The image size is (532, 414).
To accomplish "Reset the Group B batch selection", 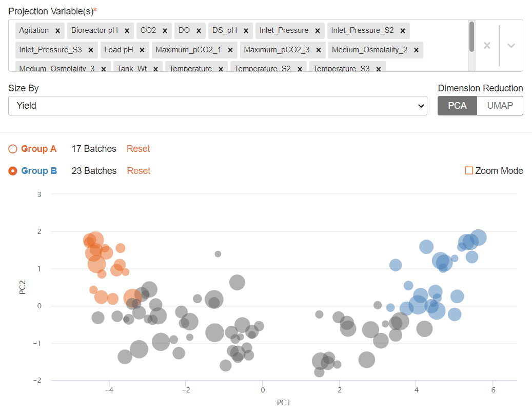I will pos(139,171).
